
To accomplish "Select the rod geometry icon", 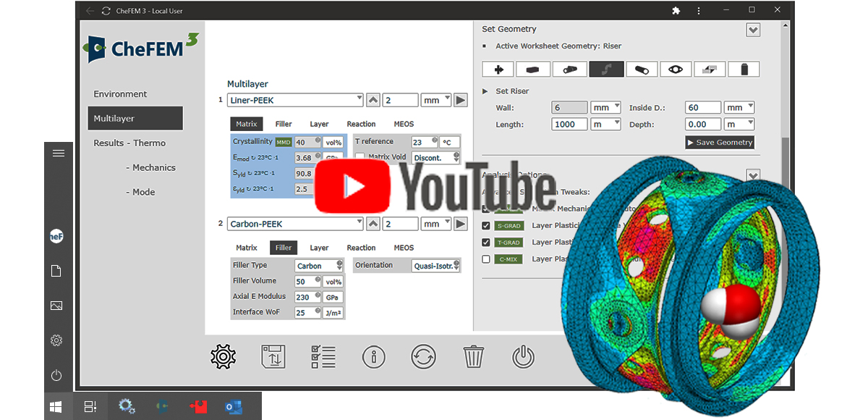I will pyautogui.click(x=569, y=70).
